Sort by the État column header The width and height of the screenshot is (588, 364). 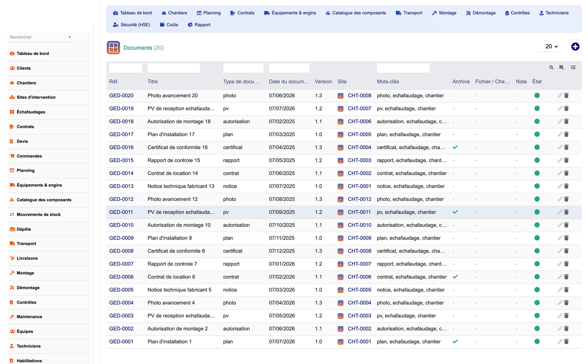coord(537,82)
